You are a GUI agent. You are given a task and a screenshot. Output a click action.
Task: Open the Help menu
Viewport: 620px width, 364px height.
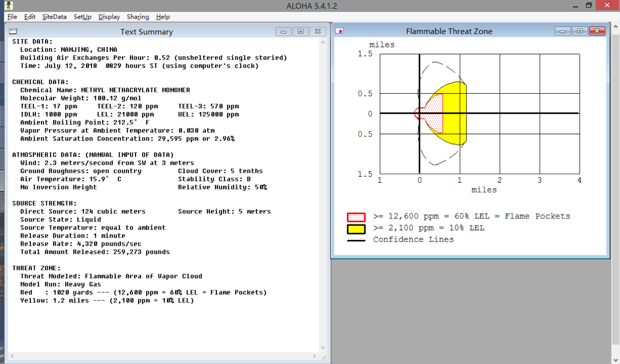click(x=163, y=17)
